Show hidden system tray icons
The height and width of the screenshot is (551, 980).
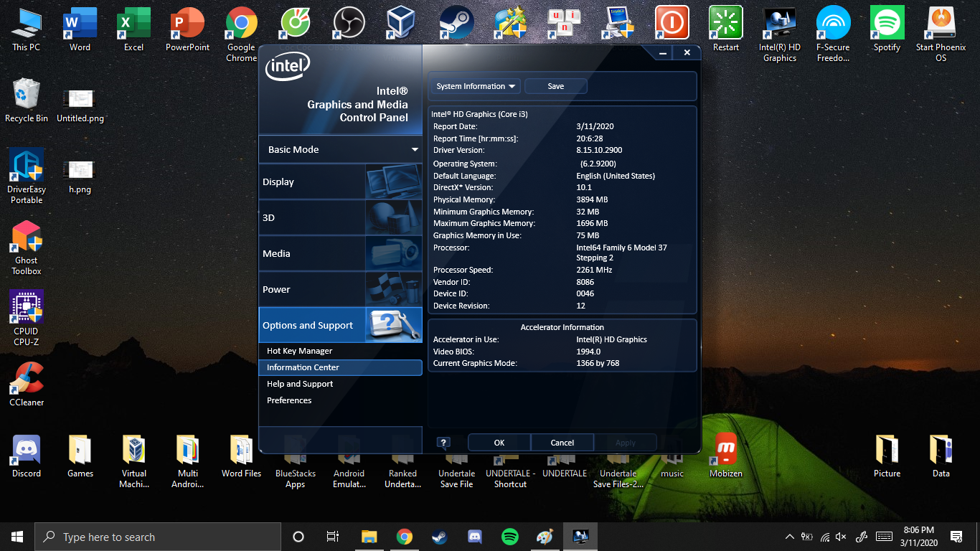[x=790, y=537]
